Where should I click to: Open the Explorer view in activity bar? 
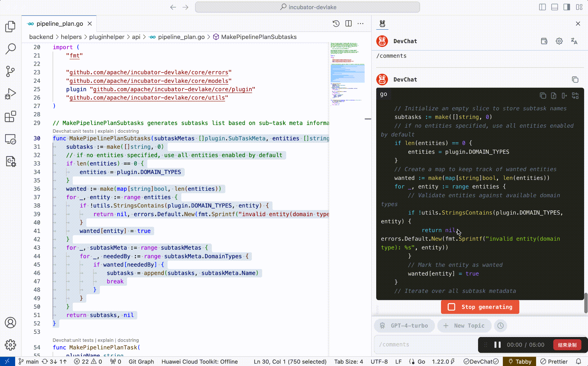tap(10, 26)
